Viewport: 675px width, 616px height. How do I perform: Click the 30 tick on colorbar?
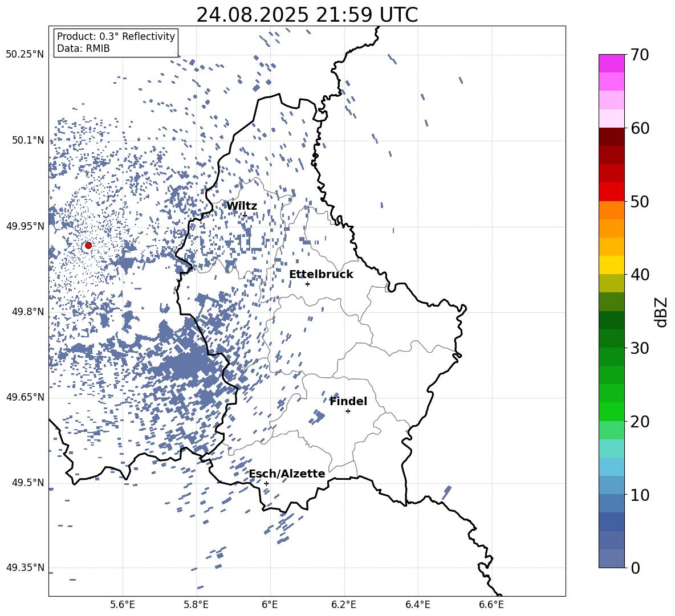(x=640, y=348)
